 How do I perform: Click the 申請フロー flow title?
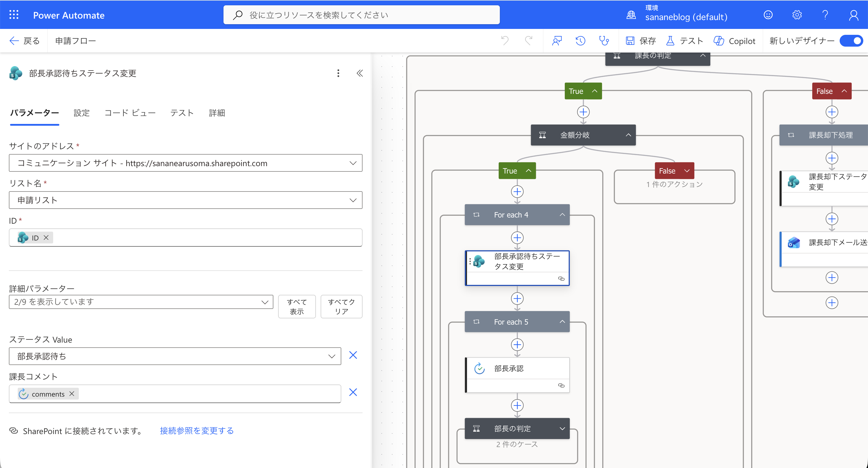click(76, 41)
